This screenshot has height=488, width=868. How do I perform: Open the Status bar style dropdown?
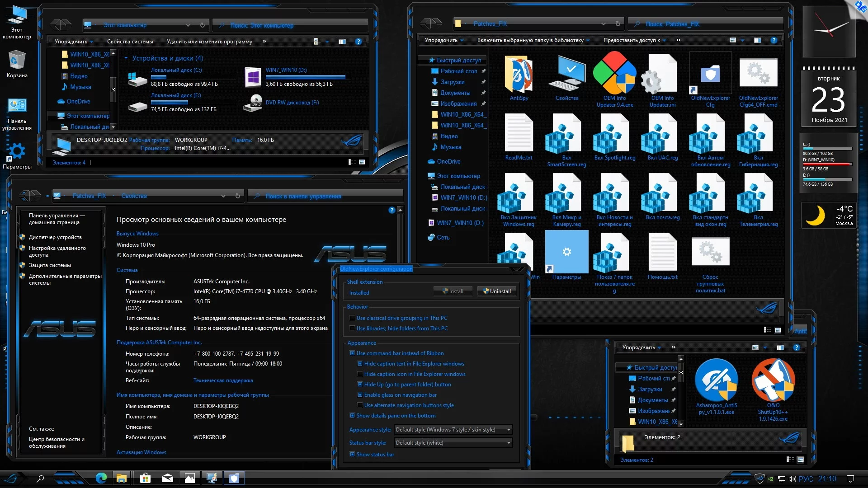point(453,443)
